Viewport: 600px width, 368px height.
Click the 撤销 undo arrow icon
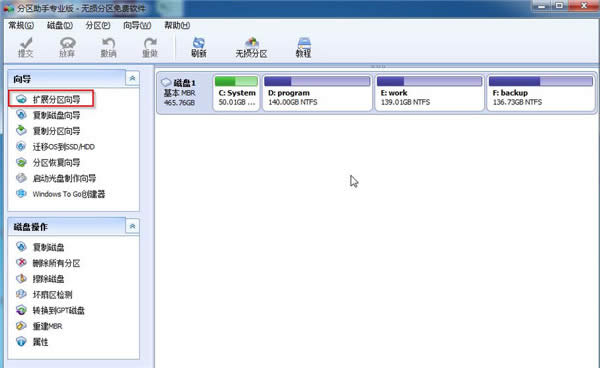(109, 43)
